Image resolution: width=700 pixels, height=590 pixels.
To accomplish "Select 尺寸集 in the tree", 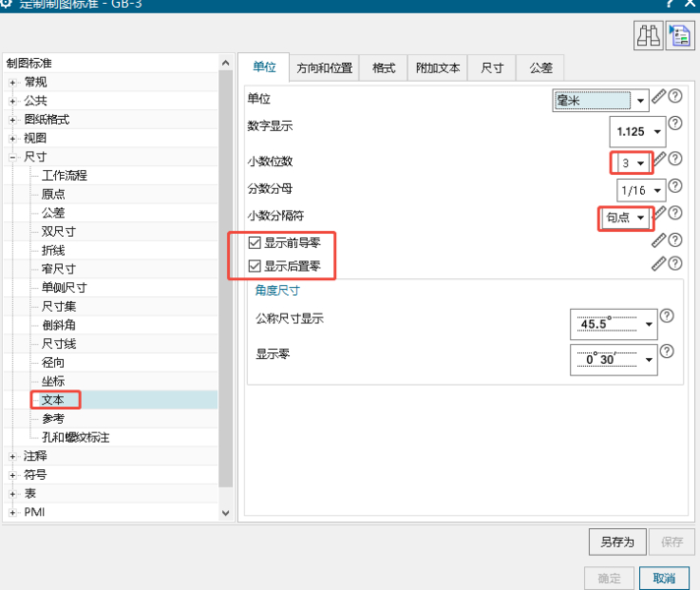I will tap(58, 307).
